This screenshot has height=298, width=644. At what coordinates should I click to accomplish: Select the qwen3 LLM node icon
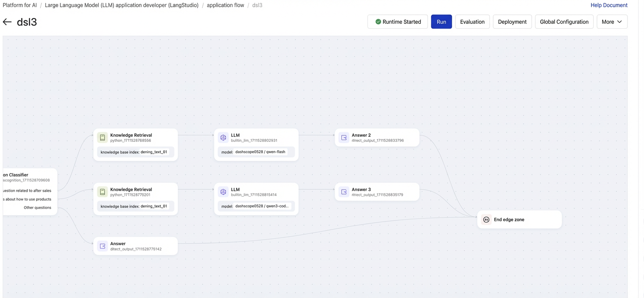(223, 192)
